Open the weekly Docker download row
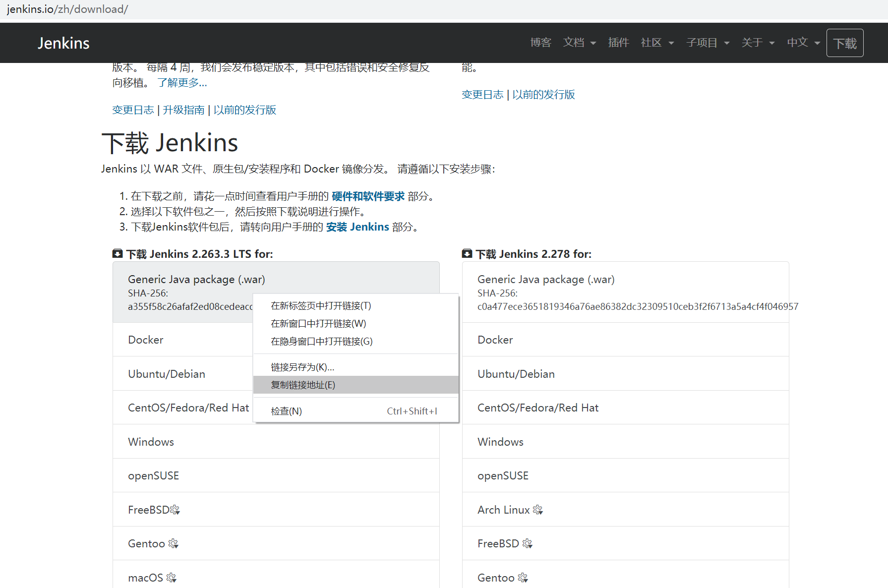The image size is (888, 588). pos(625,340)
